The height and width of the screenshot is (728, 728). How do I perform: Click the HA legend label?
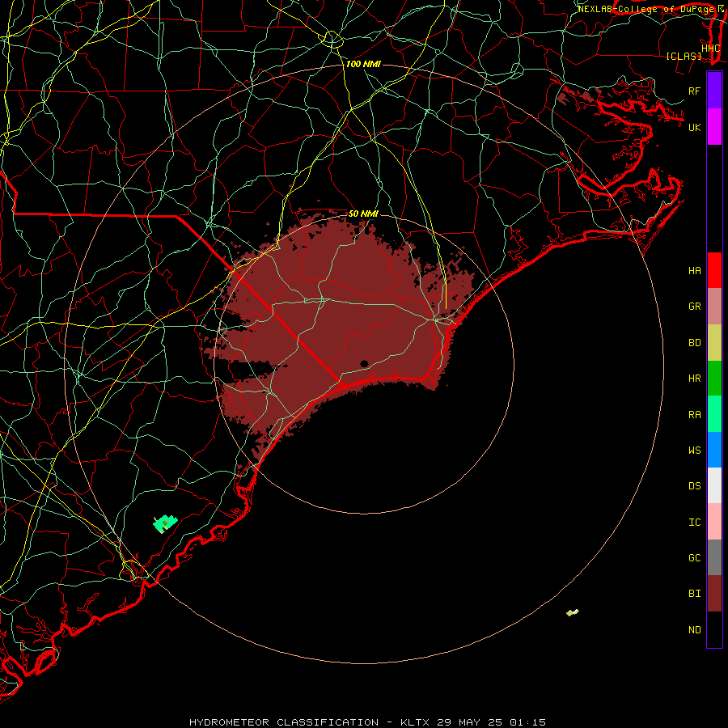695,271
